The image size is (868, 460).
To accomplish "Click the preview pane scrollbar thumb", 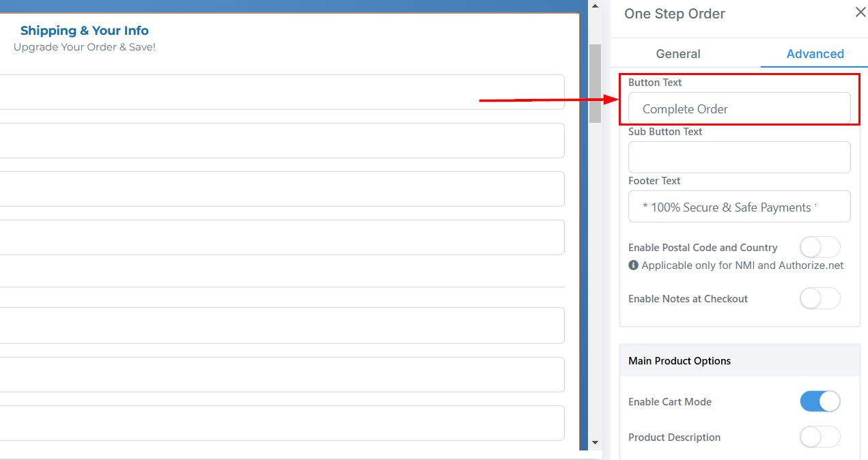I will pyautogui.click(x=595, y=83).
